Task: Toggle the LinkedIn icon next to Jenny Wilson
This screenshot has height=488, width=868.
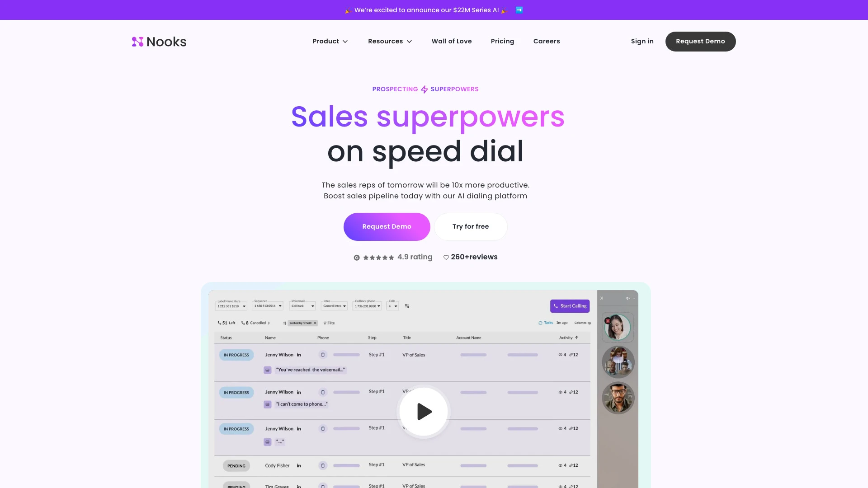Action: click(x=299, y=355)
